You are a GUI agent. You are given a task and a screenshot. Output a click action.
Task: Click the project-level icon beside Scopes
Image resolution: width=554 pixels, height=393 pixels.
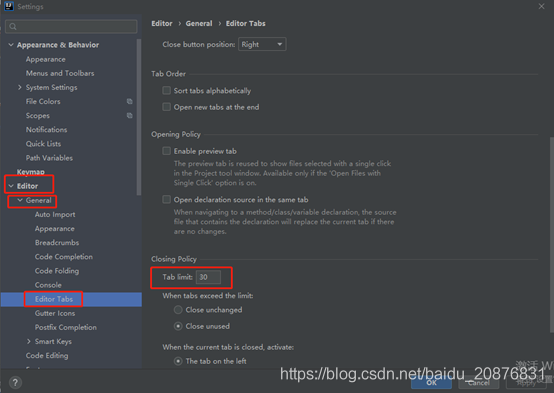[130, 116]
